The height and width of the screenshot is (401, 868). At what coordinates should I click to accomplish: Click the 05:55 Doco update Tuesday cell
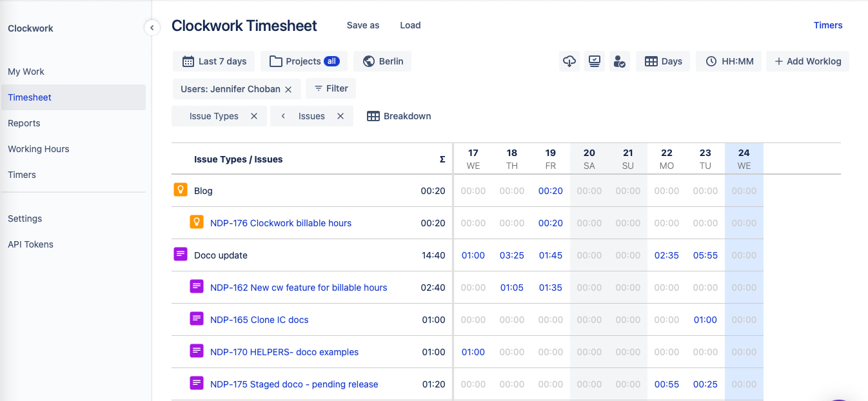705,255
